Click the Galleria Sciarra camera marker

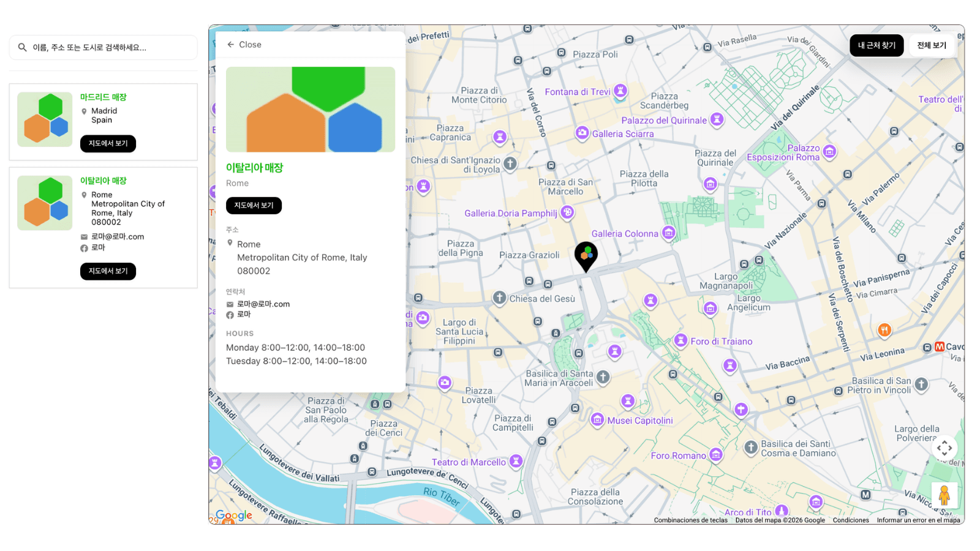582,133
